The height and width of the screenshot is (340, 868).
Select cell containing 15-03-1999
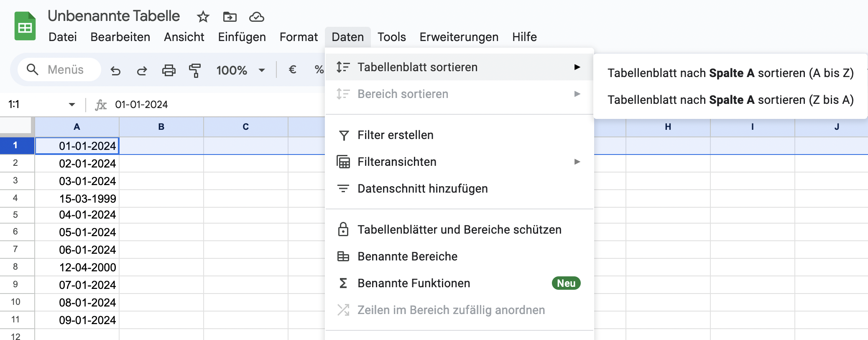click(x=77, y=198)
